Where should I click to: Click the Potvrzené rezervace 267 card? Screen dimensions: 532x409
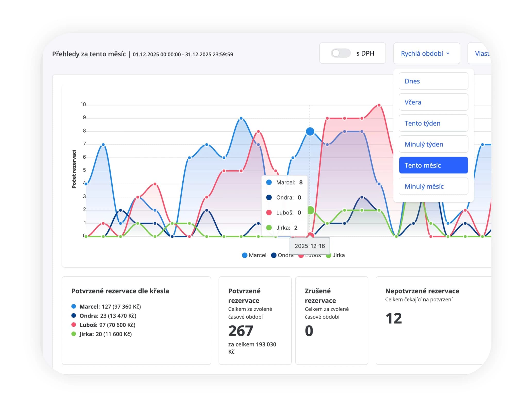click(255, 321)
